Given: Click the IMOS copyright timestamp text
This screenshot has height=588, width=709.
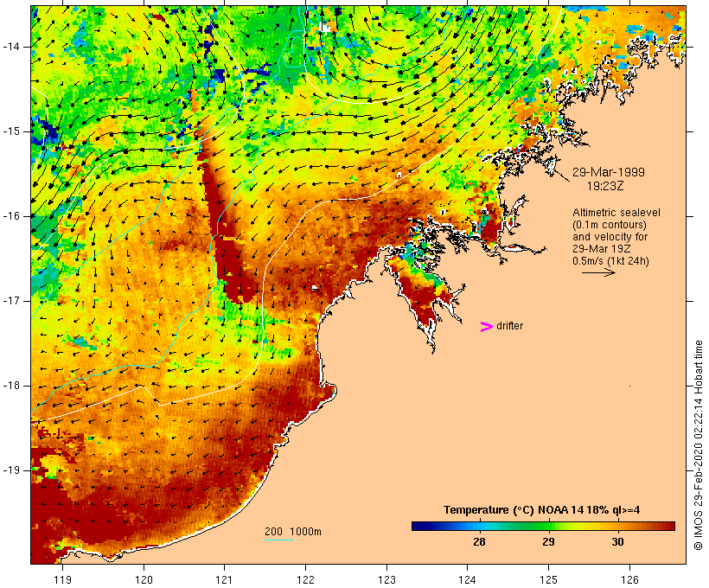Looking at the screenshot, I should (699, 445).
